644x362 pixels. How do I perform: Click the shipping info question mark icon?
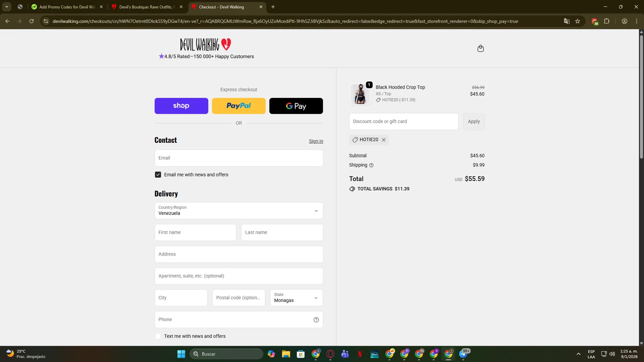point(371,165)
